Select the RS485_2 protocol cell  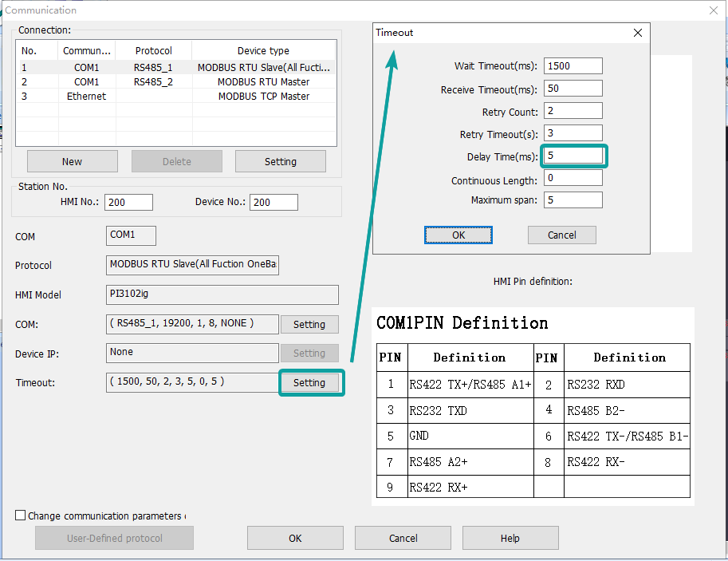click(x=153, y=82)
